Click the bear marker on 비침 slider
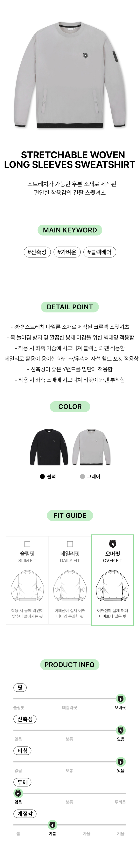The image size is (140, 868). click(120, 762)
